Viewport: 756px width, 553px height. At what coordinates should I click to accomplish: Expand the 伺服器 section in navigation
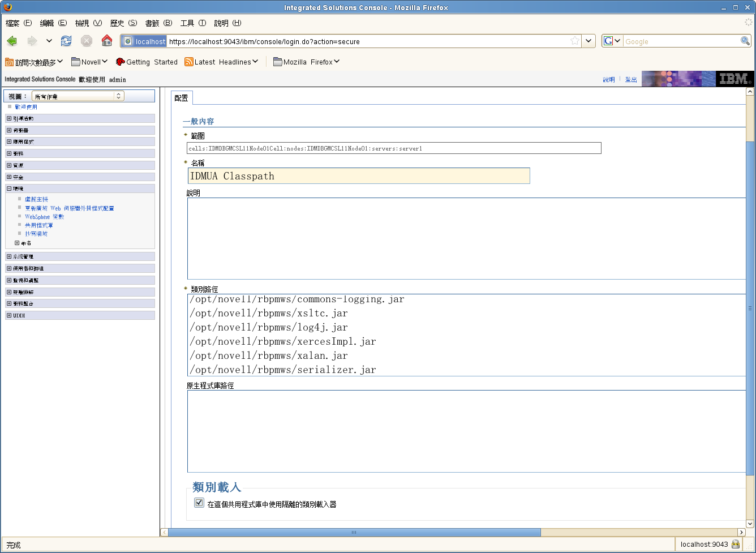pyautogui.click(x=9, y=130)
